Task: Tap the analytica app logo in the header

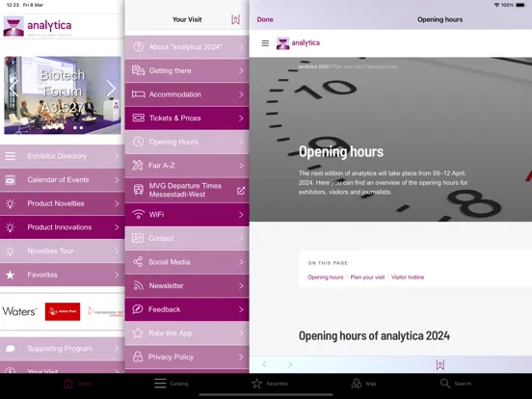Action: point(38,26)
